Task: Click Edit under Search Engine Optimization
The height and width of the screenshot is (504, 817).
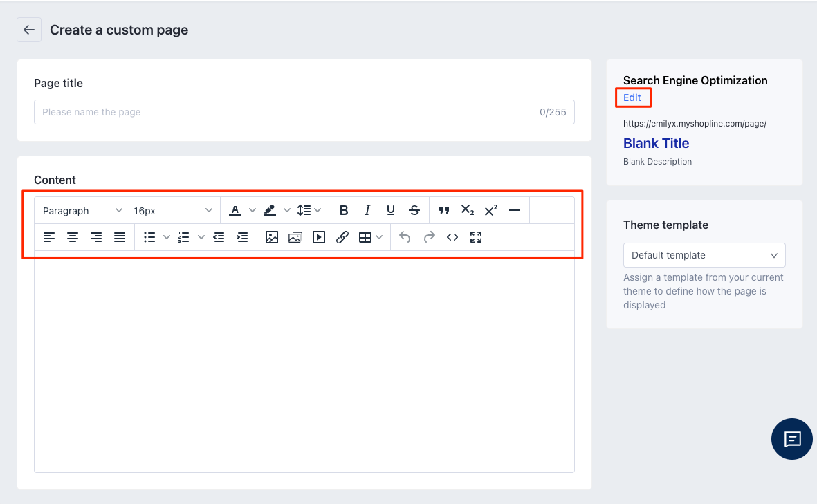Action: (632, 97)
